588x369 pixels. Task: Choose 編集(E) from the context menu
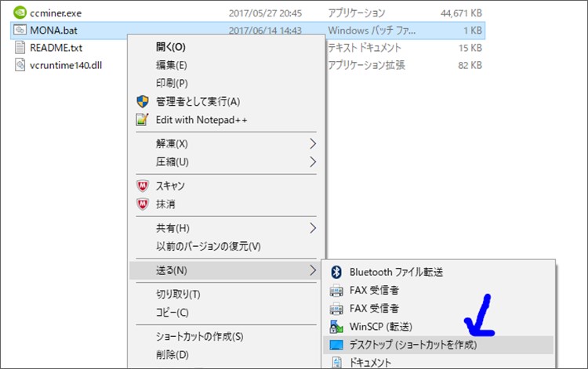(172, 65)
